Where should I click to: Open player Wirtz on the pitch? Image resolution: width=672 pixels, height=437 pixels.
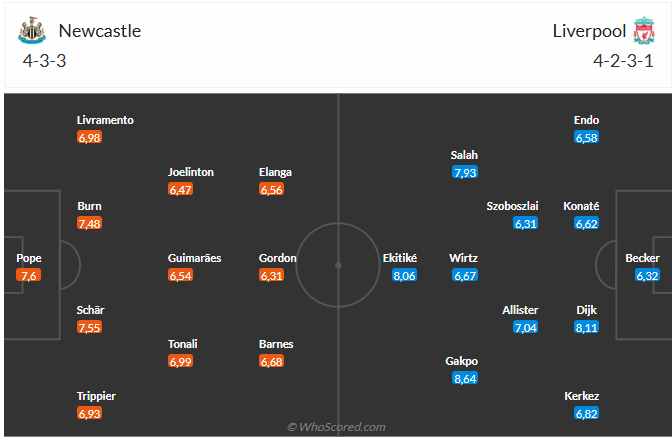[x=464, y=258]
